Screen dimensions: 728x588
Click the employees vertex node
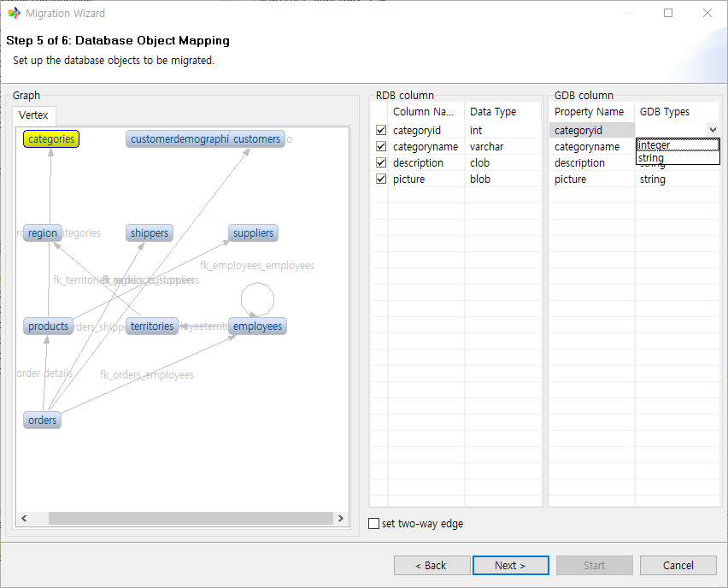pos(257,326)
